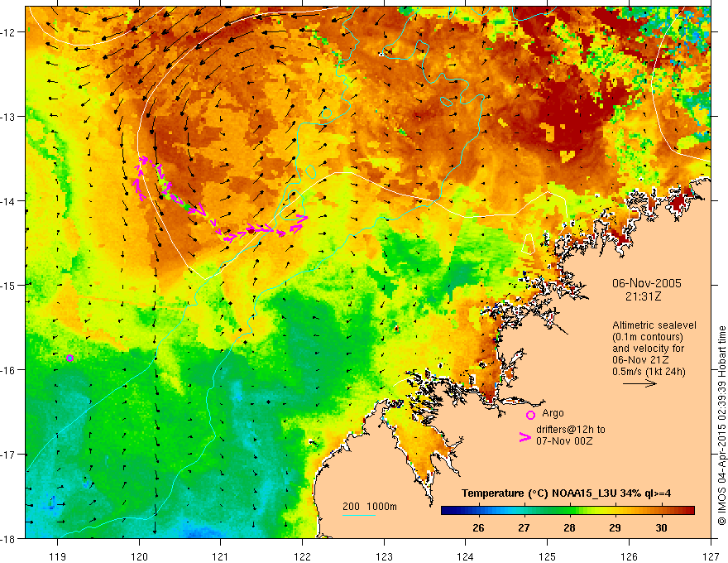
Task: Click the latitude label -15
Action: tap(9, 285)
